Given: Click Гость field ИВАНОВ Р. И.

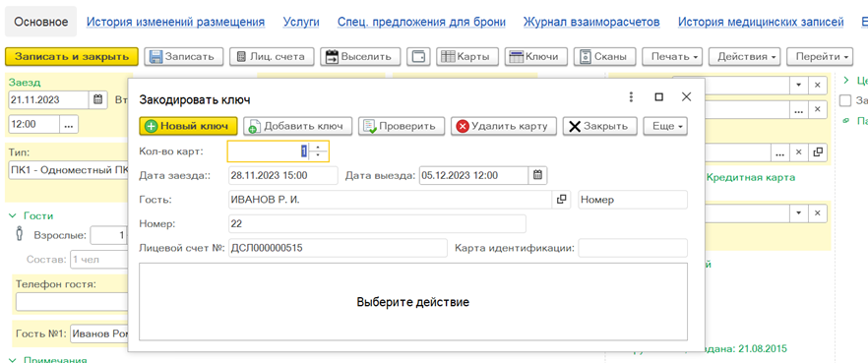Looking at the screenshot, I should (x=390, y=200).
